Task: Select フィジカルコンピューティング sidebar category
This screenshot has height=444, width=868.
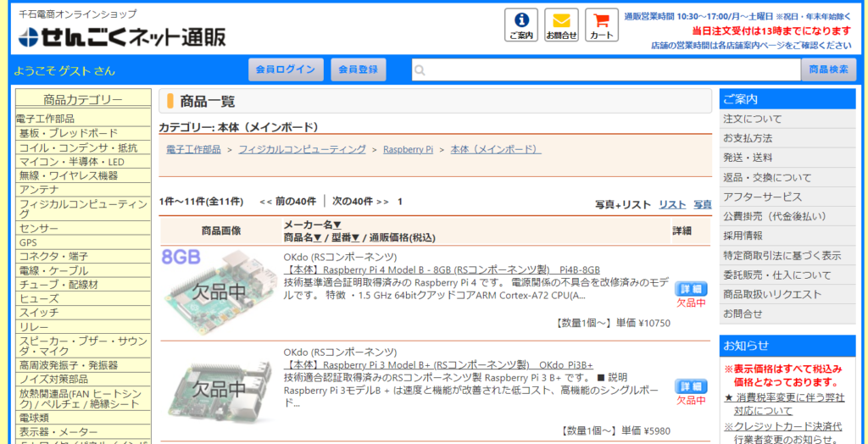Action: pyautogui.click(x=83, y=209)
